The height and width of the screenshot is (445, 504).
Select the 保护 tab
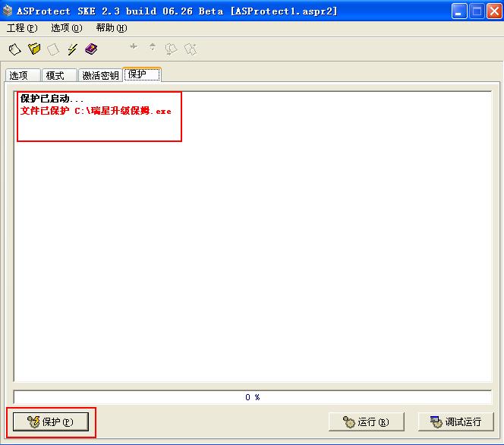pos(142,74)
